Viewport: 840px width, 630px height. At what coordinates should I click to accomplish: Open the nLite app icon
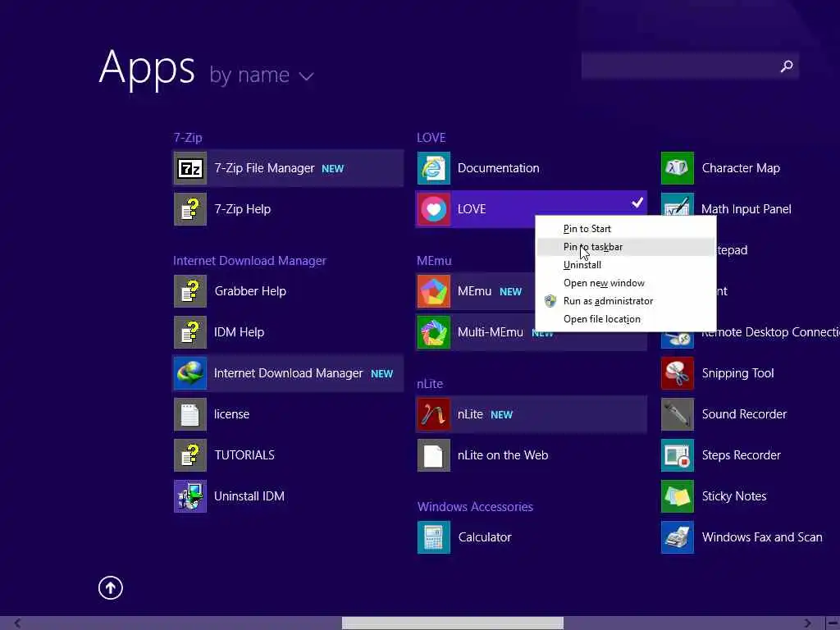point(433,414)
